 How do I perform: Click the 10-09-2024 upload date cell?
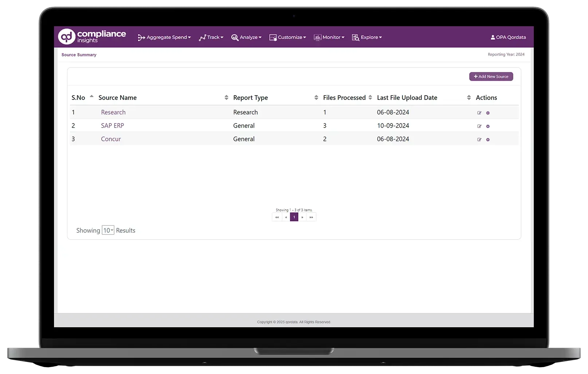pyautogui.click(x=393, y=126)
